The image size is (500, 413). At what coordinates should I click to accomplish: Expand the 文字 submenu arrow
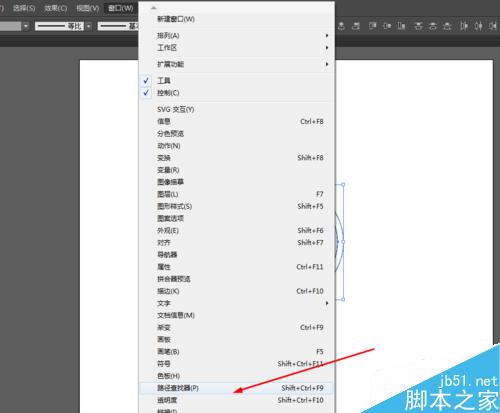327,303
